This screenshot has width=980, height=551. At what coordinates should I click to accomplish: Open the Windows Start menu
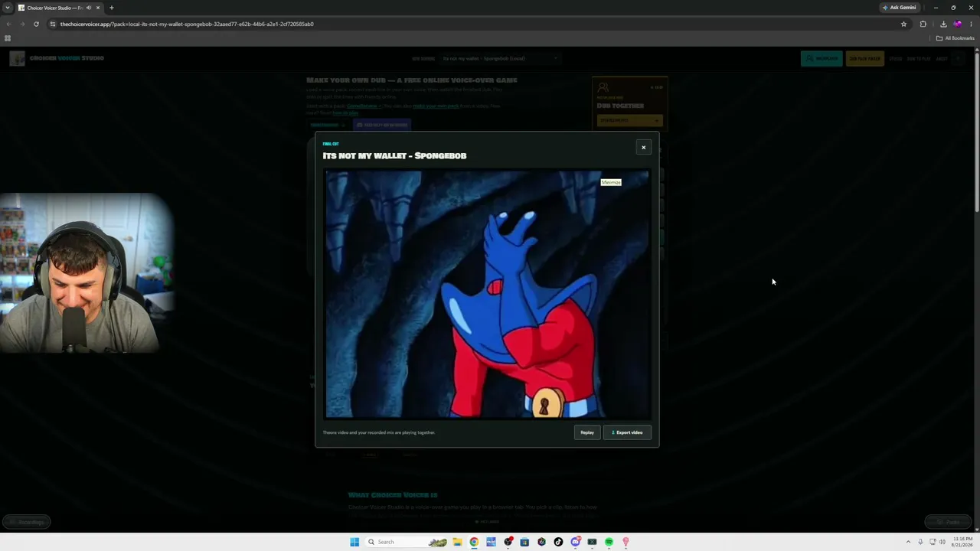click(354, 542)
